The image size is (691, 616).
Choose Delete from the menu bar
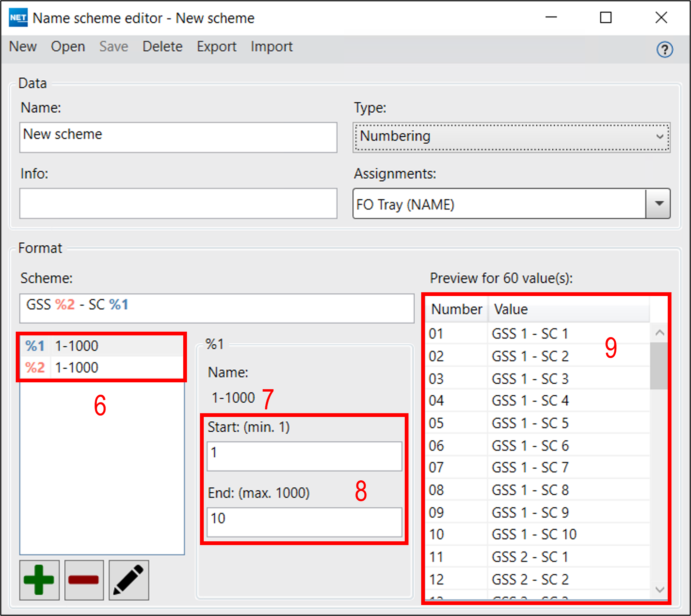pyautogui.click(x=162, y=46)
